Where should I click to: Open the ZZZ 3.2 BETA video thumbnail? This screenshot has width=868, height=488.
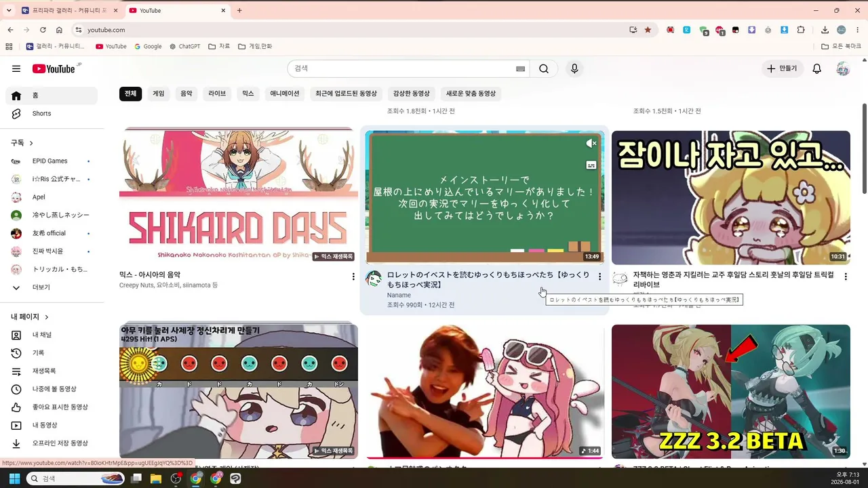point(731,392)
